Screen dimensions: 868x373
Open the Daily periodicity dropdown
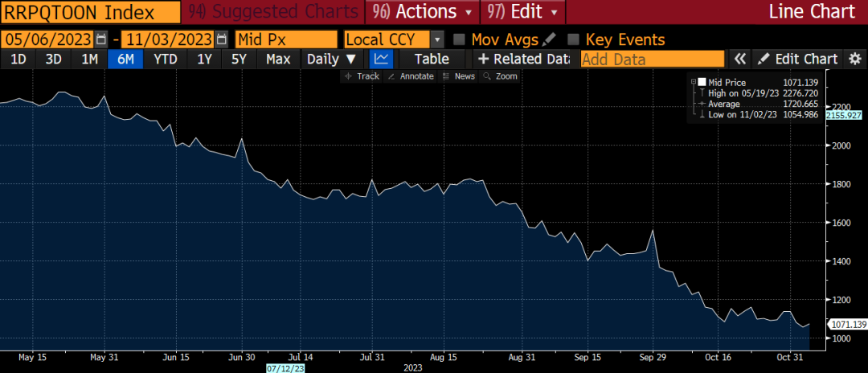coord(332,59)
